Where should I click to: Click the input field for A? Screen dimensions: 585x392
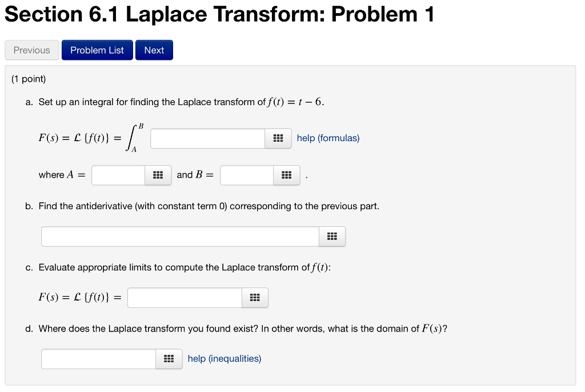[x=118, y=175]
